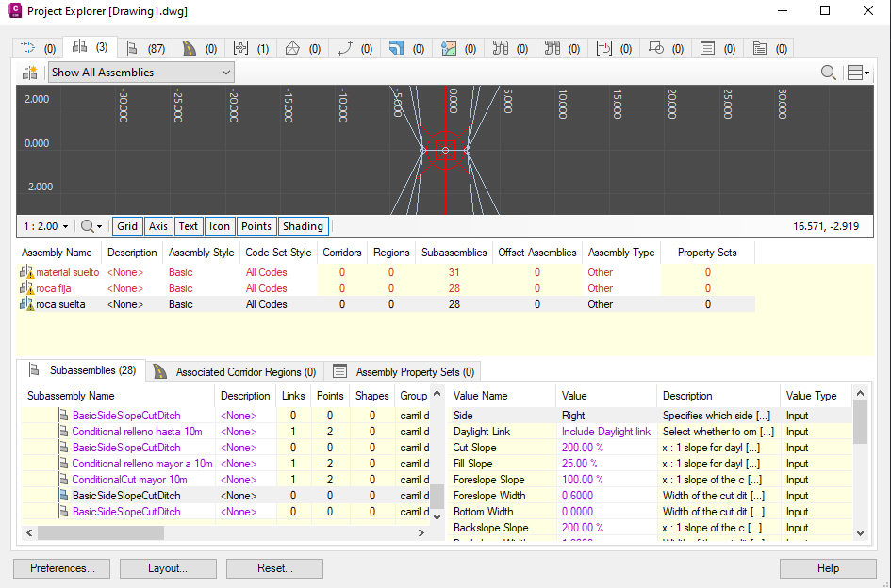Toggle the Axis display button
This screenshot has height=588, width=891.
158,226
